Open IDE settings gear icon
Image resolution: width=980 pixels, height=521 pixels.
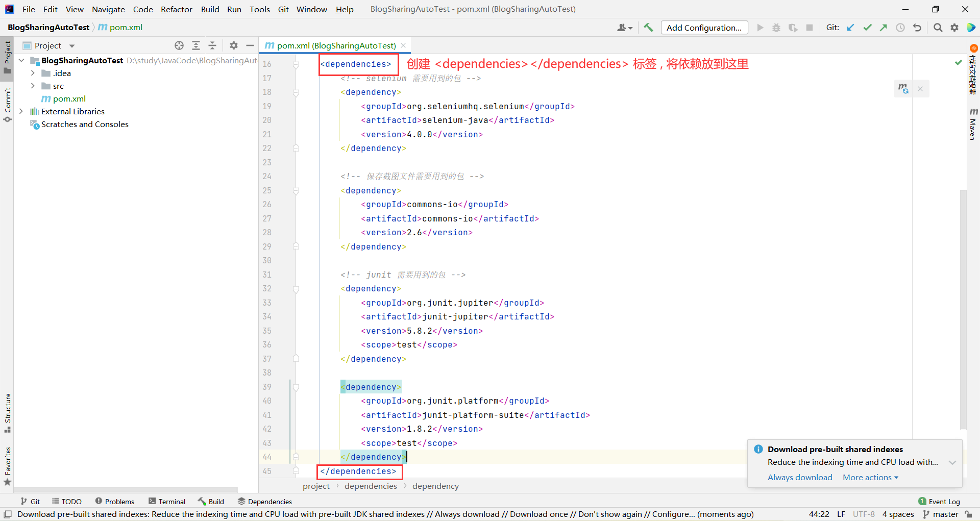click(954, 28)
